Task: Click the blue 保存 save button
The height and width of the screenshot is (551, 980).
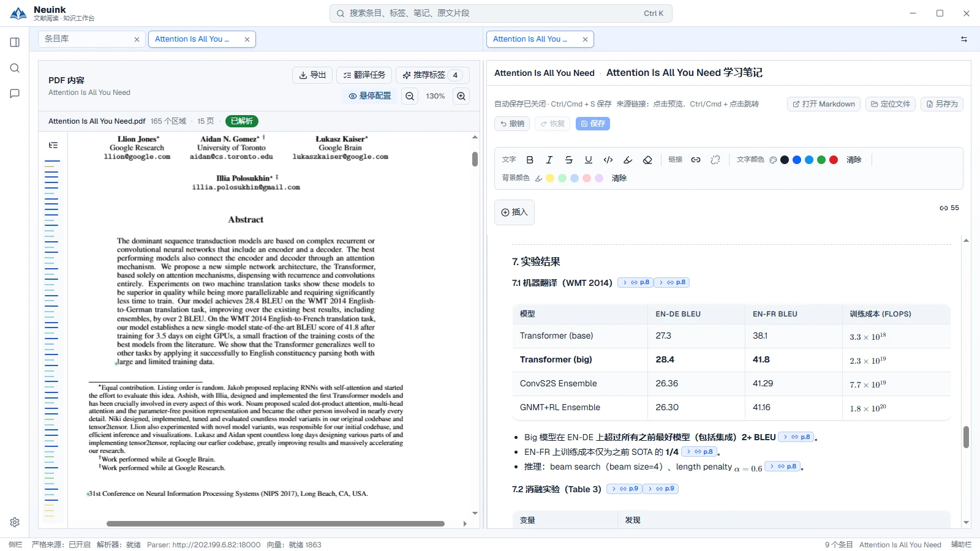Action: pyautogui.click(x=593, y=124)
